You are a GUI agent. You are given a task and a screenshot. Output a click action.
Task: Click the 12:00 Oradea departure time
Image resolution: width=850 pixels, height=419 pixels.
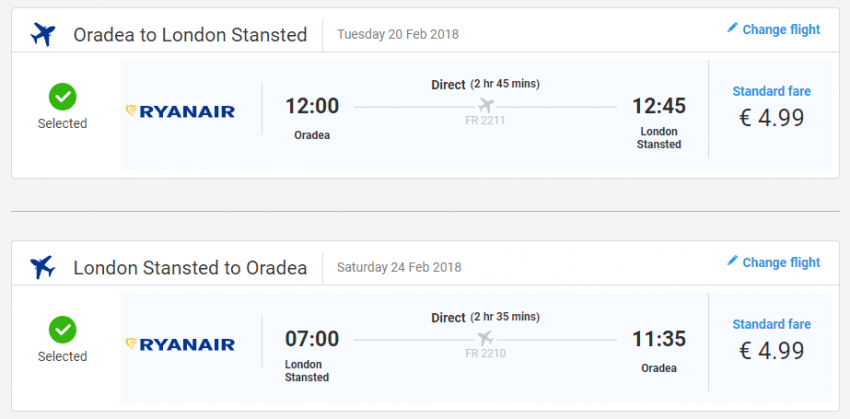click(312, 106)
